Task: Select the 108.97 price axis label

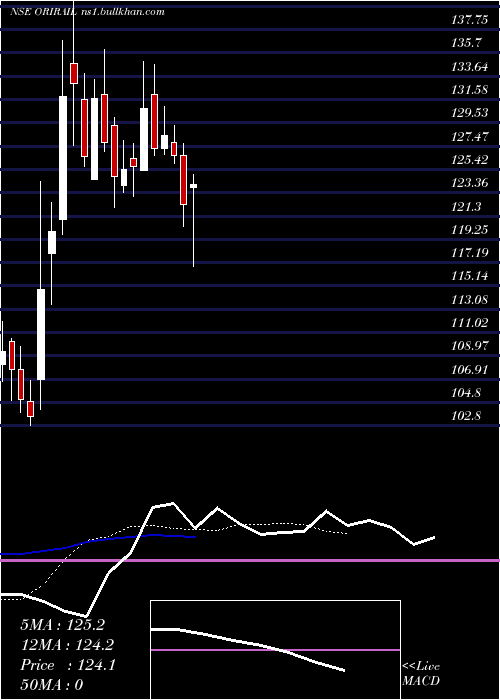Action: 470,346
